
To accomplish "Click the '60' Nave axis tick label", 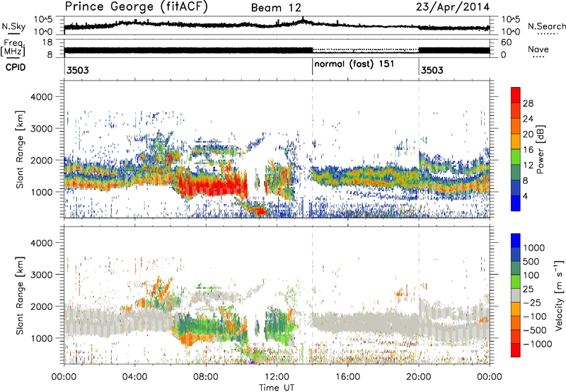I will tap(507, 42).
